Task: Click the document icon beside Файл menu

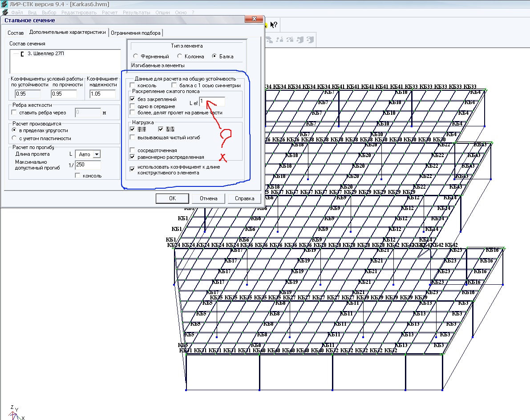Action: (x=5, y=12)
